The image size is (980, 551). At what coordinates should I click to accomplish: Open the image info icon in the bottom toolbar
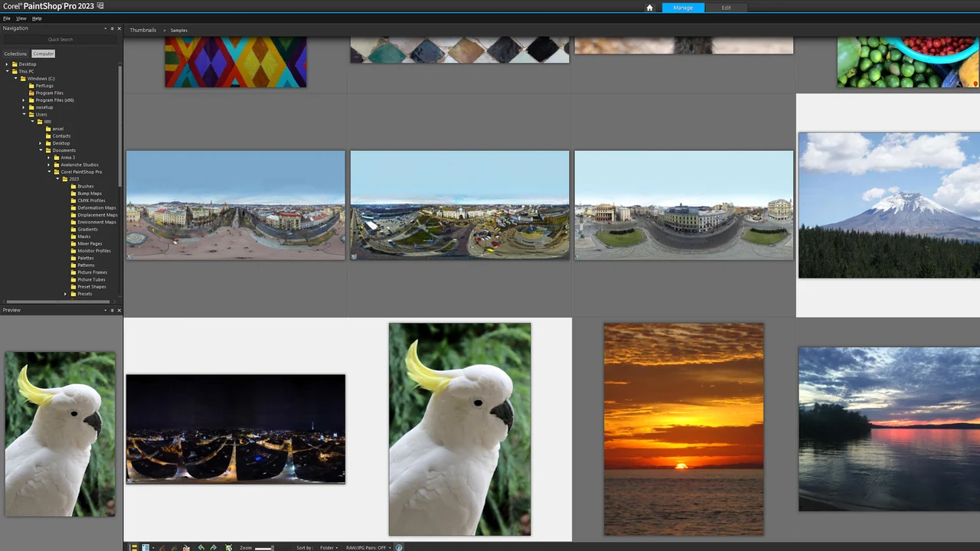399,547
